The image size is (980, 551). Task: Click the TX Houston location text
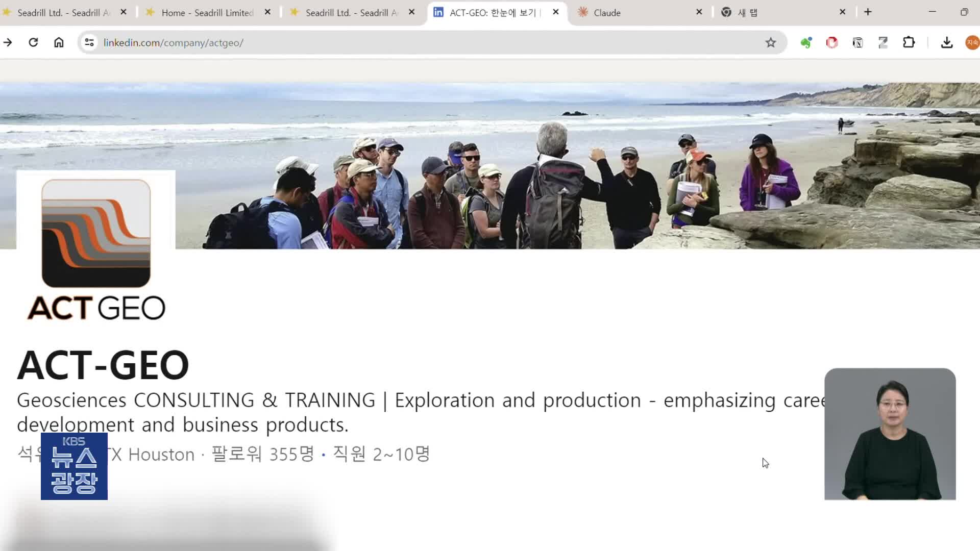(x=152, y=454)
